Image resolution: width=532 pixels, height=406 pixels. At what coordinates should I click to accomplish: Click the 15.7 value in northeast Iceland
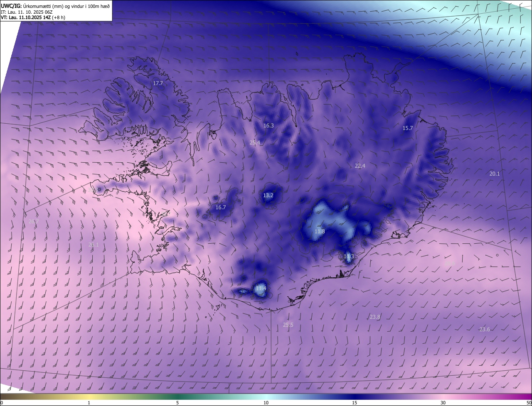click(408, 128)
